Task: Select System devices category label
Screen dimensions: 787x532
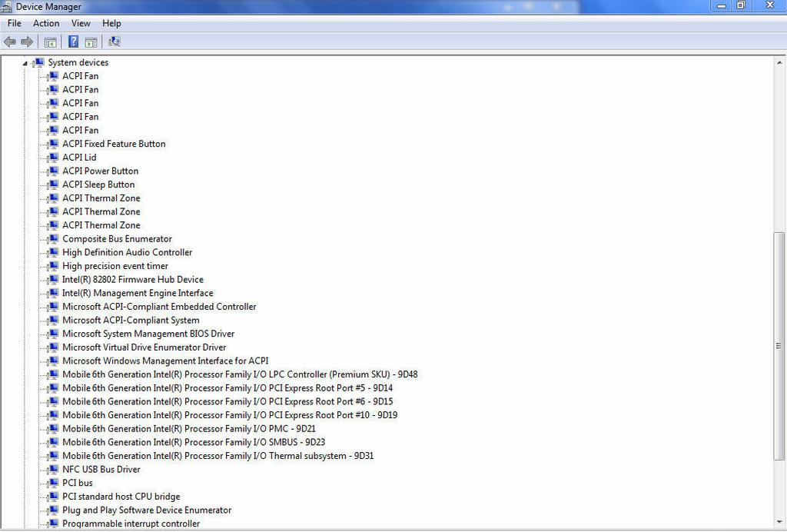Action: [78, 63]
